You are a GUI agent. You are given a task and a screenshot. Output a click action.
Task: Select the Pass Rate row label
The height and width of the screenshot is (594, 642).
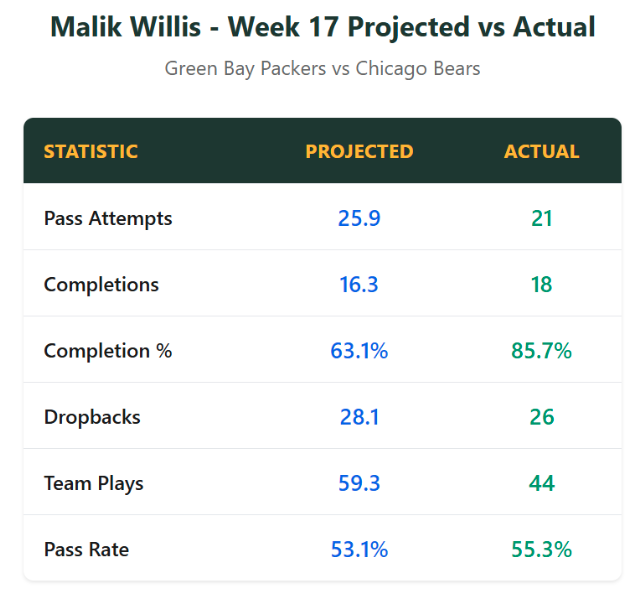(x=86, y=549)
